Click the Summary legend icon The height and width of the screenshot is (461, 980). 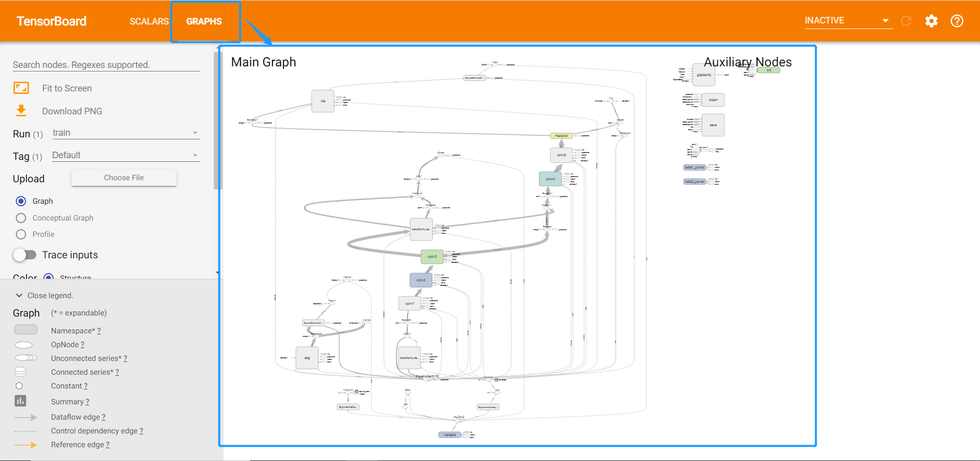coord(20,401)
